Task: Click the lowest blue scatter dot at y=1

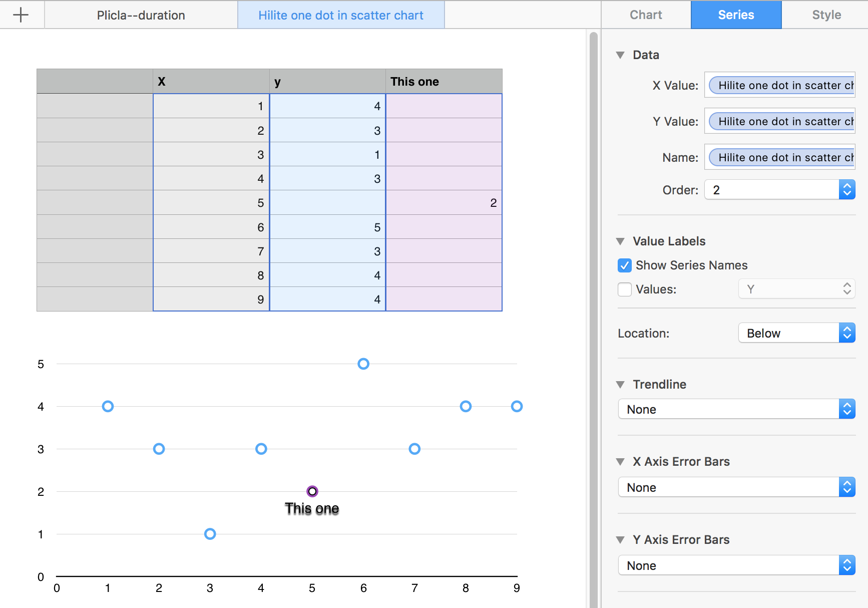Action: coord(210,534)
